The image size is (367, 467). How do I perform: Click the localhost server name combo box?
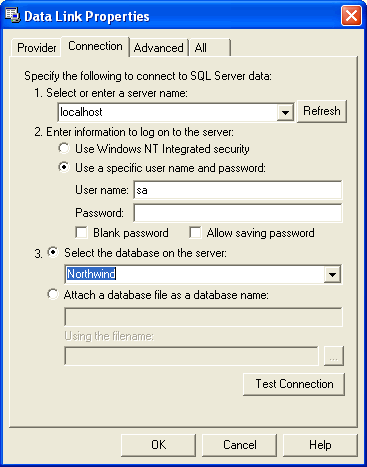[x=176, y=112]
